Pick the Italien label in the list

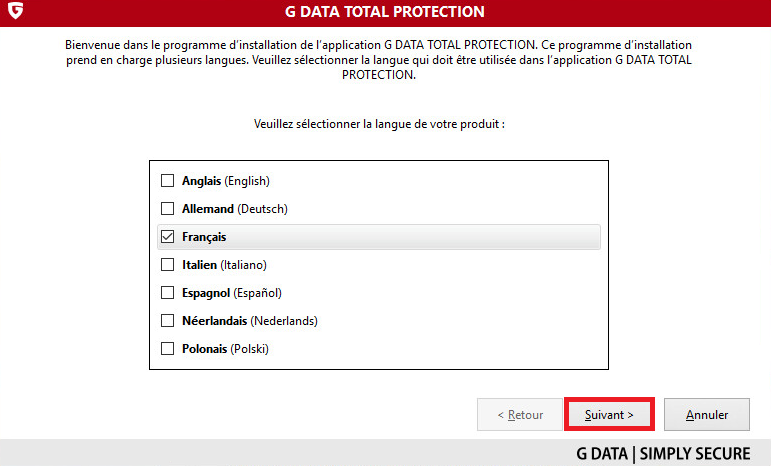(x=199, y=265)
